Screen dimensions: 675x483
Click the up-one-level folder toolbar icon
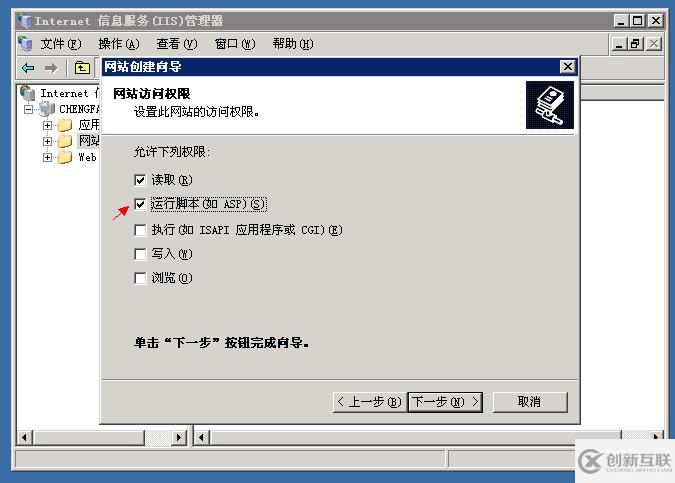pyautogui.click(x=82, y=68)
